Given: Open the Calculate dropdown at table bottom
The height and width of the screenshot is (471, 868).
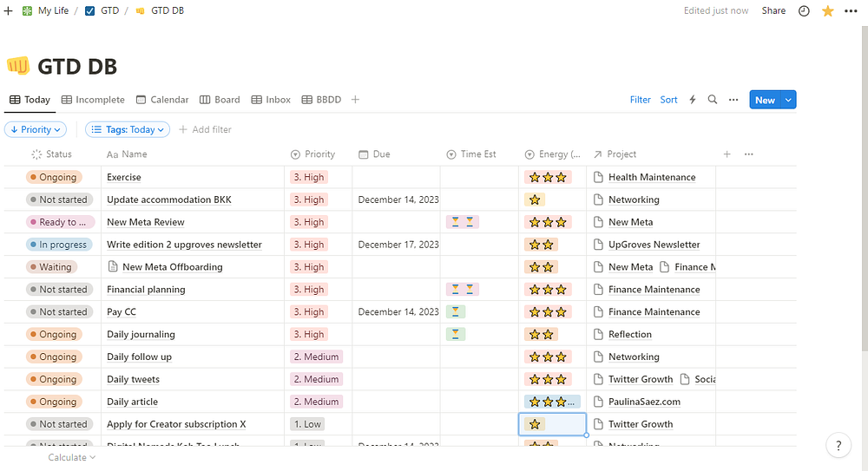Looking at the screenshot, I should (x=71, y=457).
